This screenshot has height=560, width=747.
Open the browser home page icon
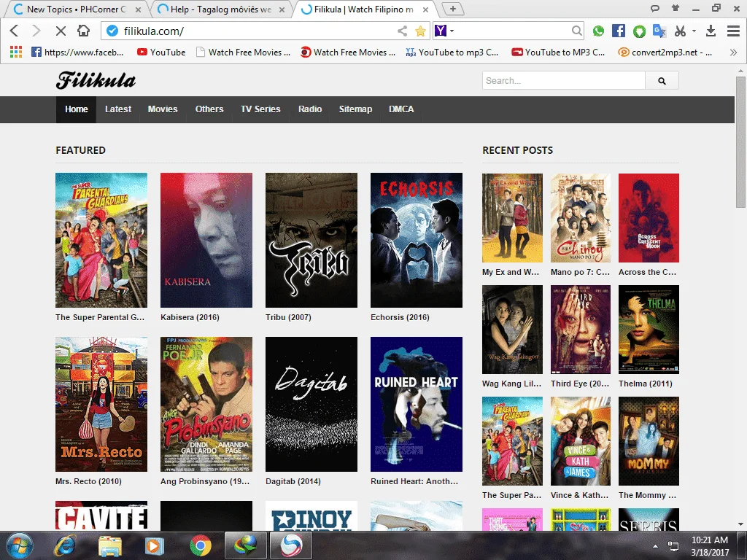pyautogui.click(x=83, y=31)
